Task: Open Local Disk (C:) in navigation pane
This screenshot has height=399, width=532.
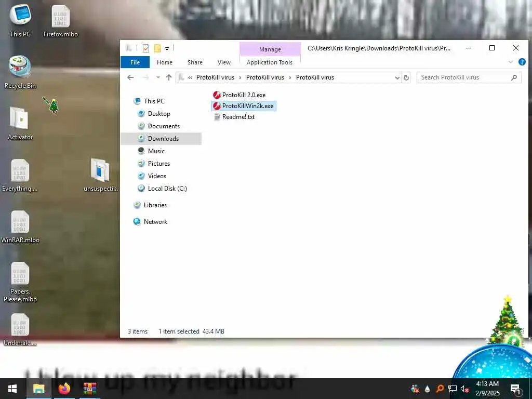Action: pos(162,189)
